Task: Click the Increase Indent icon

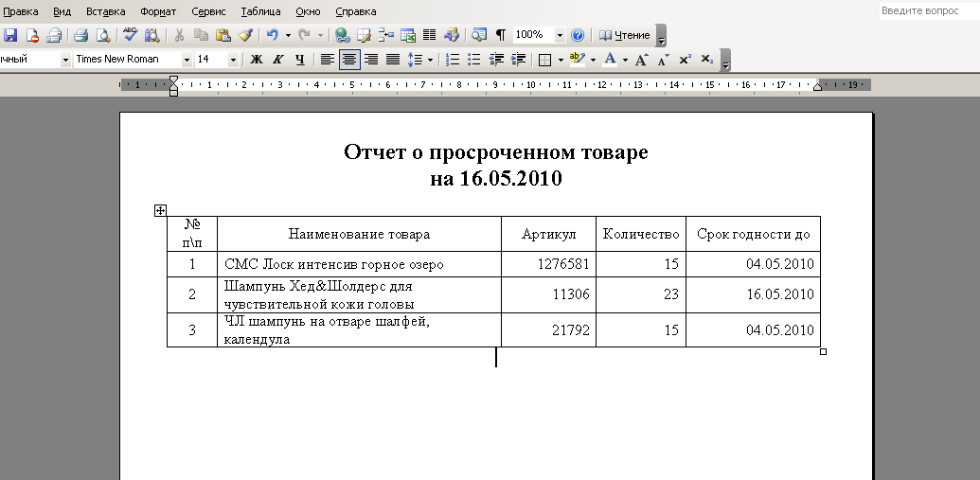Action: [518, 60]
